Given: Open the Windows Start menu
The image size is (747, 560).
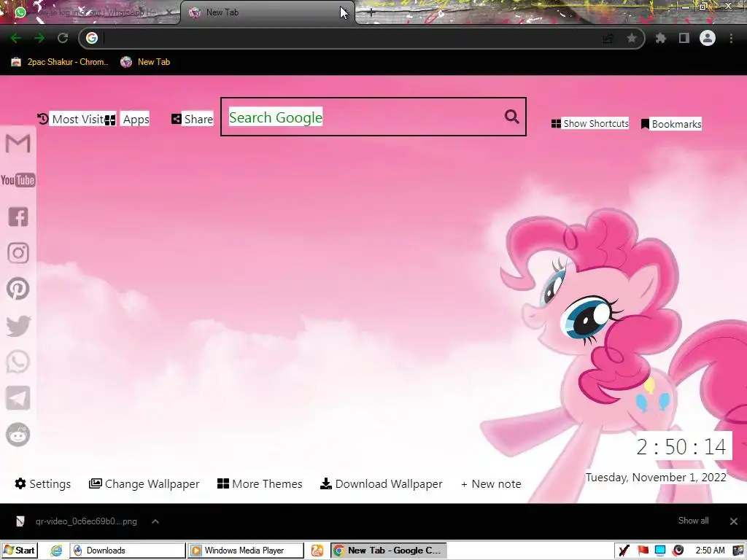Looking at the screenshot, I should point(19,551).
